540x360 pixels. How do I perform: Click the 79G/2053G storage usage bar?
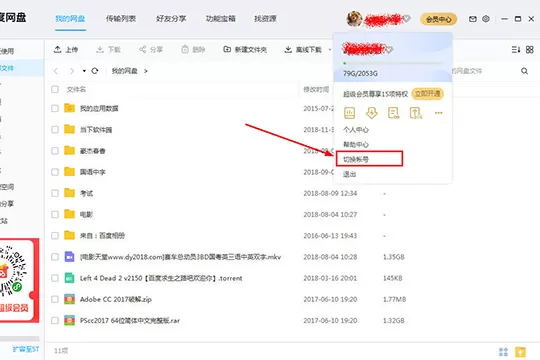pos(392,63)
